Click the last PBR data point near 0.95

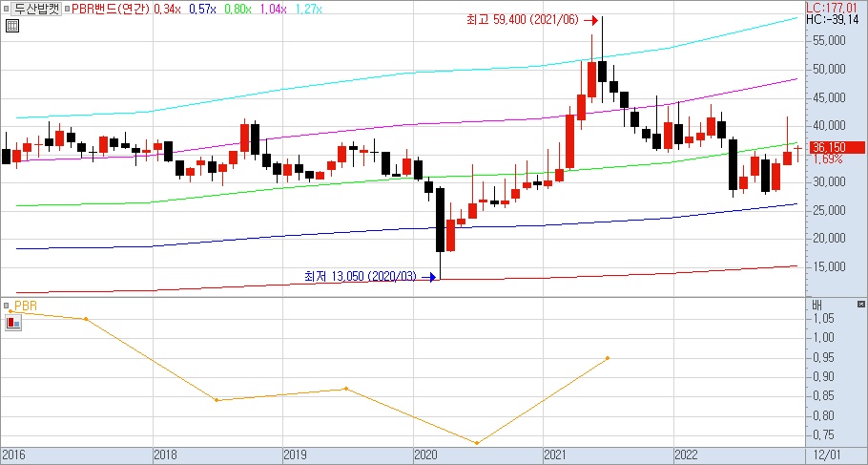coord(608,358)
